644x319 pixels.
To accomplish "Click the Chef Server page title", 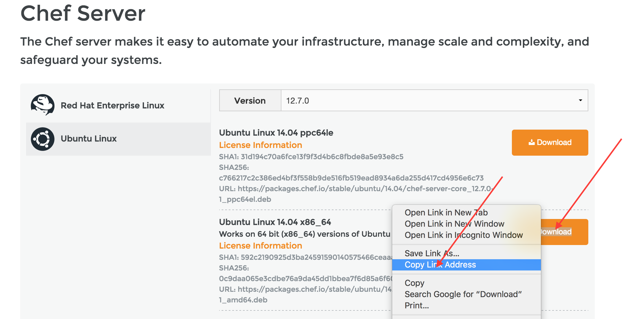I will pyautogui.click(x=83, y=13).
